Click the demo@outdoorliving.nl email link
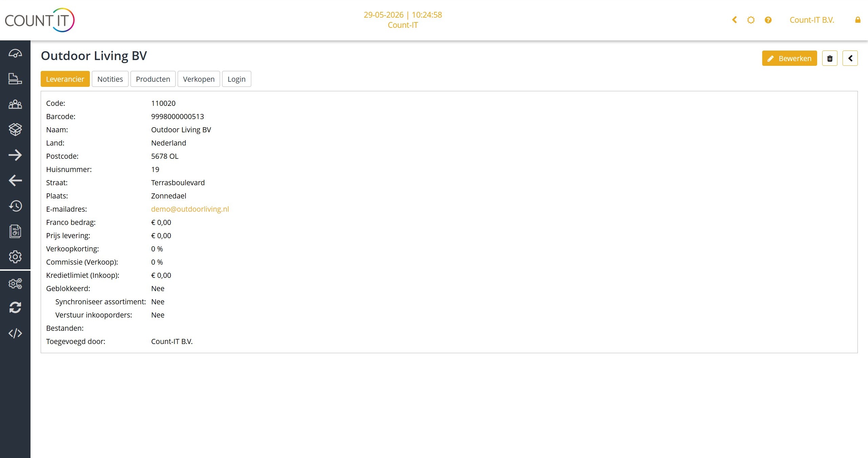The height and width of the screenshot is (458, 868). [190, 209]
